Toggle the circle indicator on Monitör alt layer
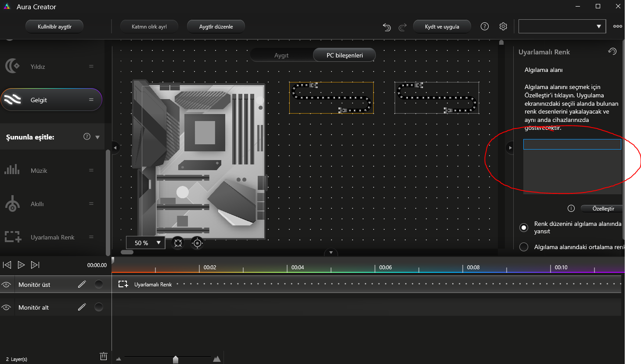 [99, 307]
